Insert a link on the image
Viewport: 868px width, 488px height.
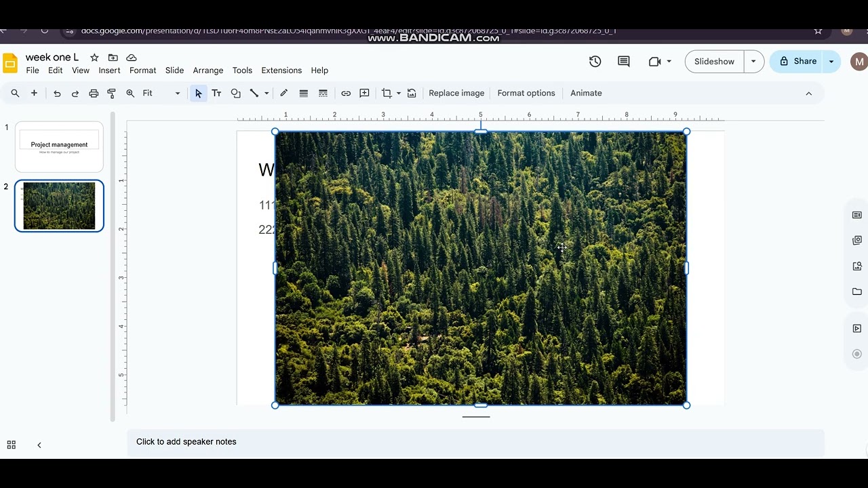coord(346,94)
